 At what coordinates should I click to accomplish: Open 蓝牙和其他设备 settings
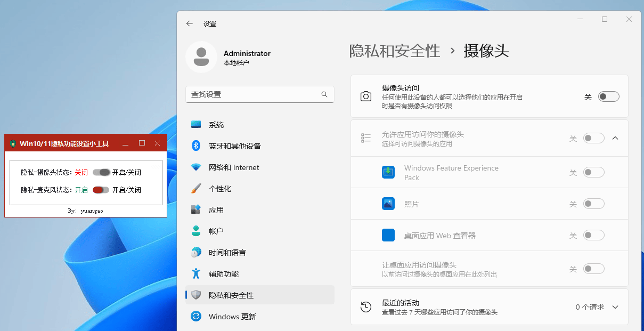tap(232, 146)
